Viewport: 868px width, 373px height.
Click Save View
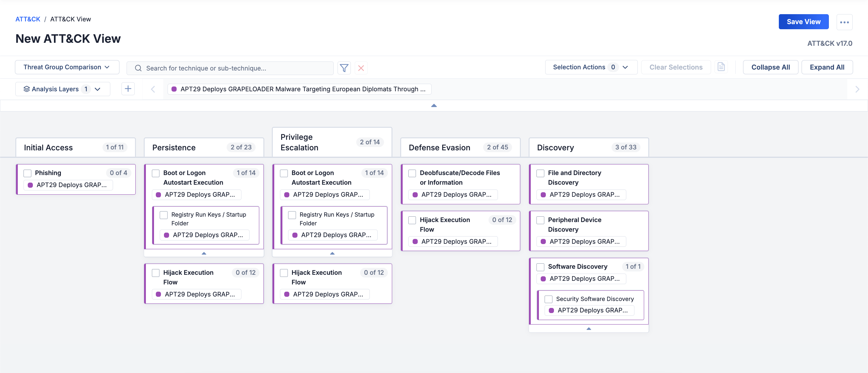point(803,22)
